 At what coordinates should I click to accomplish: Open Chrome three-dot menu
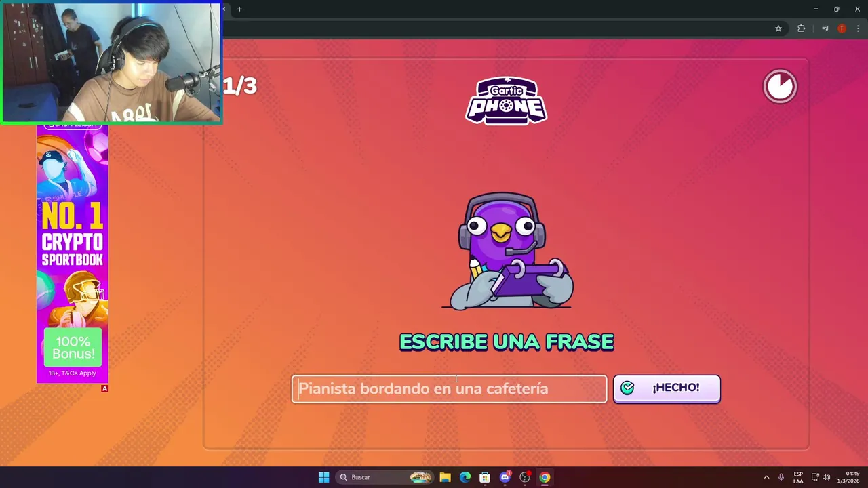point(858,28)
